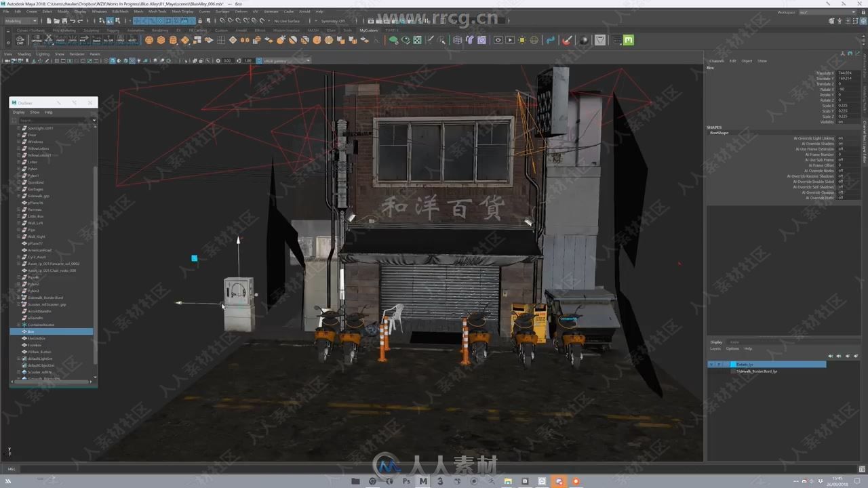The image size is (868, 488).
Task: Switch to Anim tab in Layer Editor
Action: point(734,342)
